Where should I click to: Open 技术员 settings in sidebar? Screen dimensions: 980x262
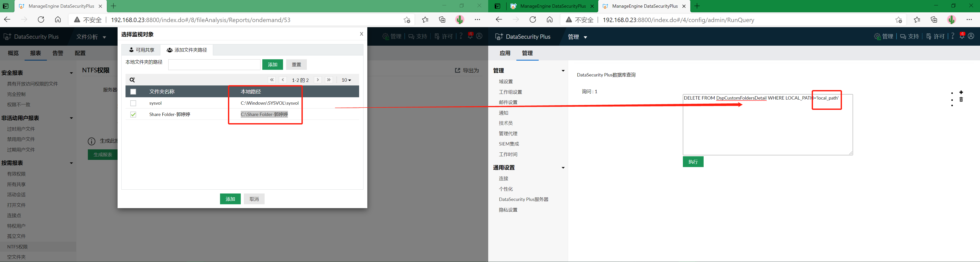pos(506,123)
